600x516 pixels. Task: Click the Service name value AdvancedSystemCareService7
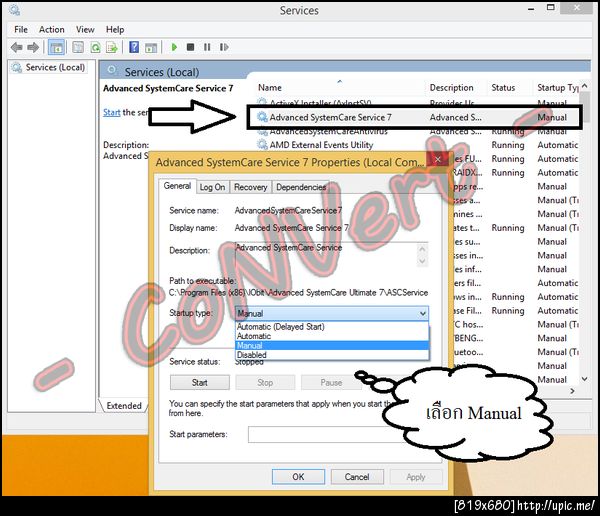click(x=288, y=210)
